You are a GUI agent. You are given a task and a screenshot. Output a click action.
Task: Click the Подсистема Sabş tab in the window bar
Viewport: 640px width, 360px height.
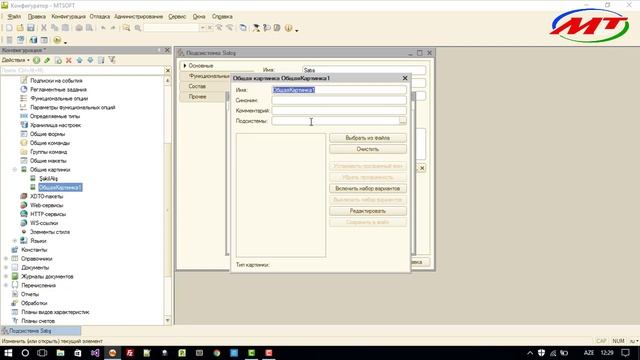point(41,331)
